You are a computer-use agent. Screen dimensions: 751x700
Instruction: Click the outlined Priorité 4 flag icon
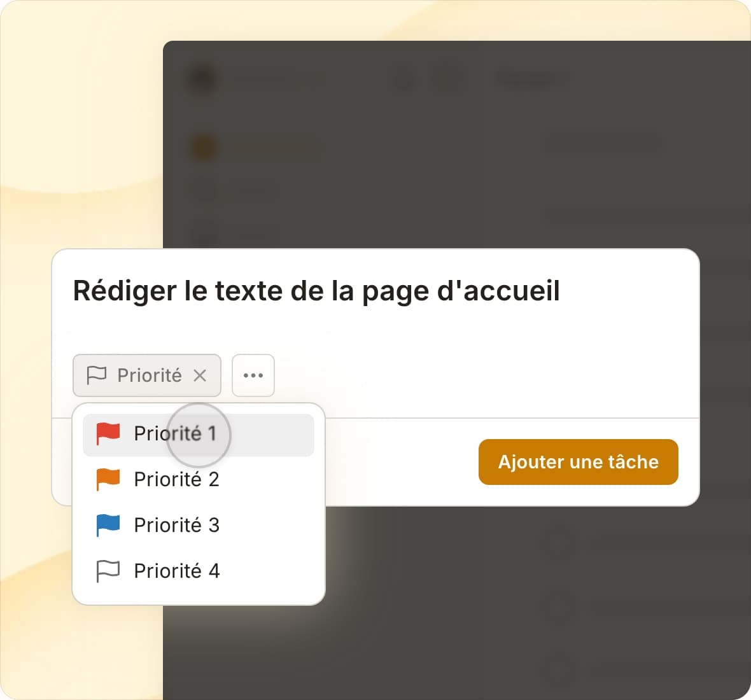pyautogui.click(x=108, y=571)
